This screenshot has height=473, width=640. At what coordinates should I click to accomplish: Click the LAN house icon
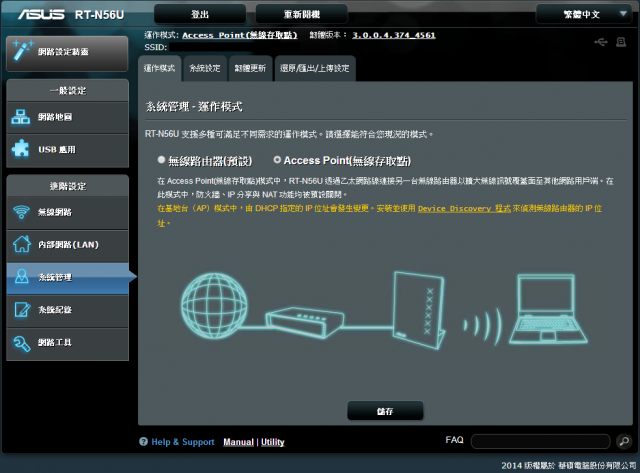(22, 244)
